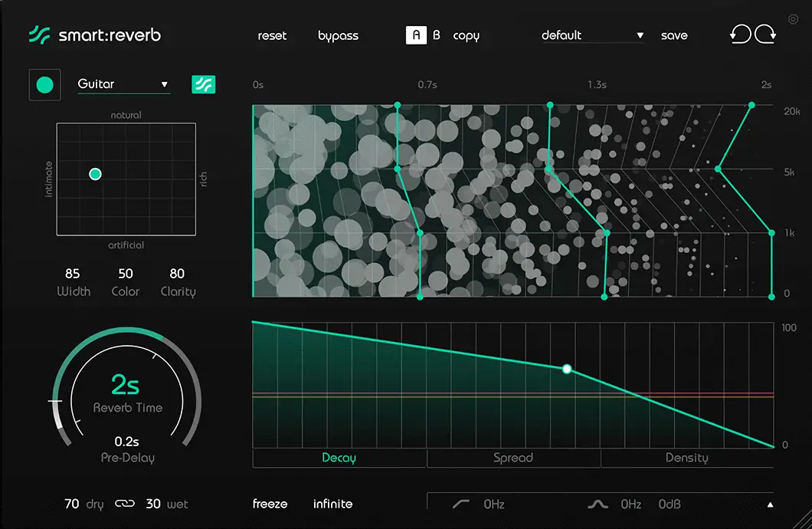
Task: Click the "1.3s" time axis label
Action: coord(597,84)
